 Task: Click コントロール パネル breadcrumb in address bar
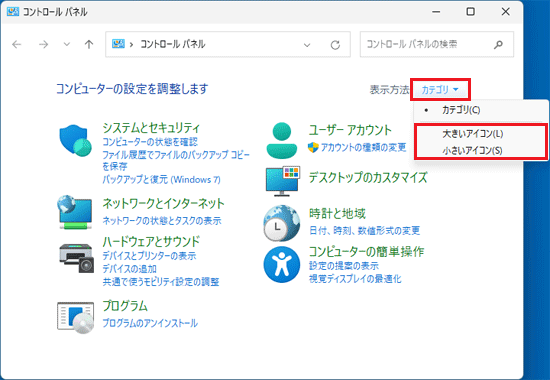pyautogui.click(x=173, y=44)
